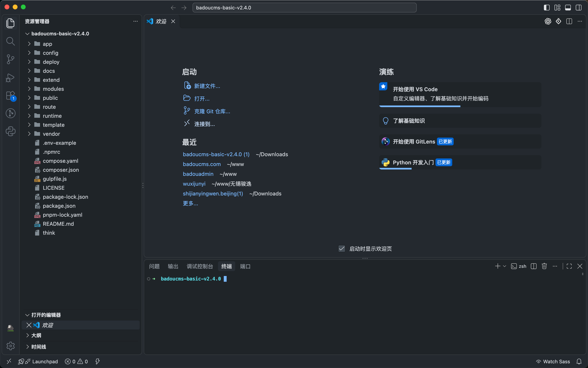The height and width of the screenshot is (368, 588).
Task: Toggle secondary side bar visibility
Action: tap(579, 8)
